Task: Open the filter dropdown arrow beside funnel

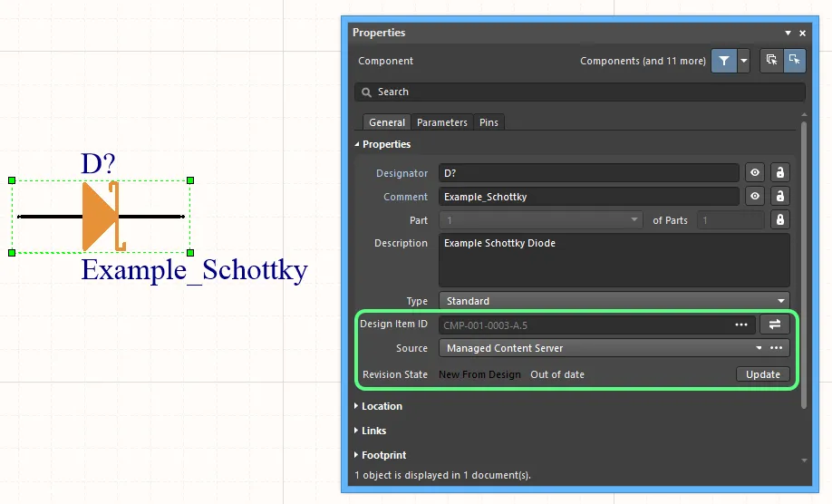Action: 744,61
